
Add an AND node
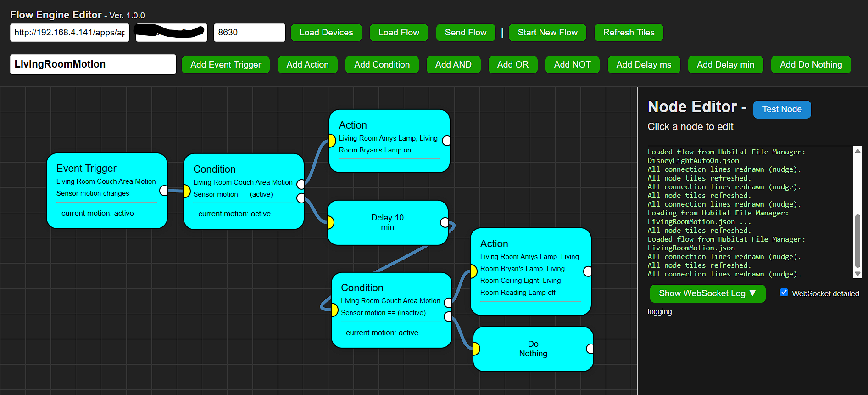(453, 65)
